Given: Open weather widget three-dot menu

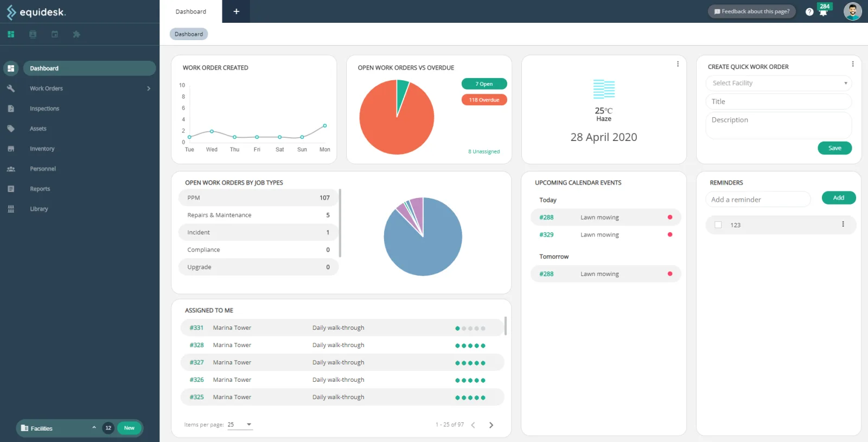Looking at the screenshot, I should pyautogui.click(x=678, y=64).
